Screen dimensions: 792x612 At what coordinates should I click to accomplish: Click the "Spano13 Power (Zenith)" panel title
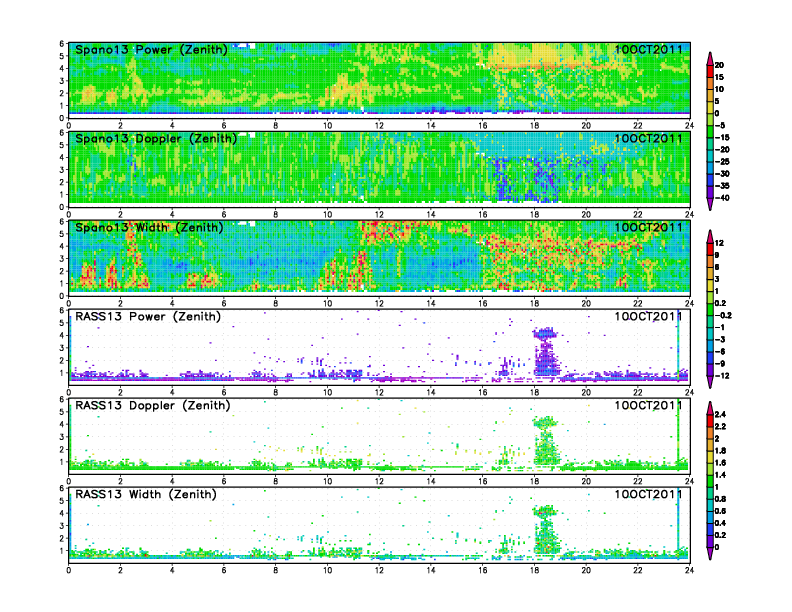[152, 50]
